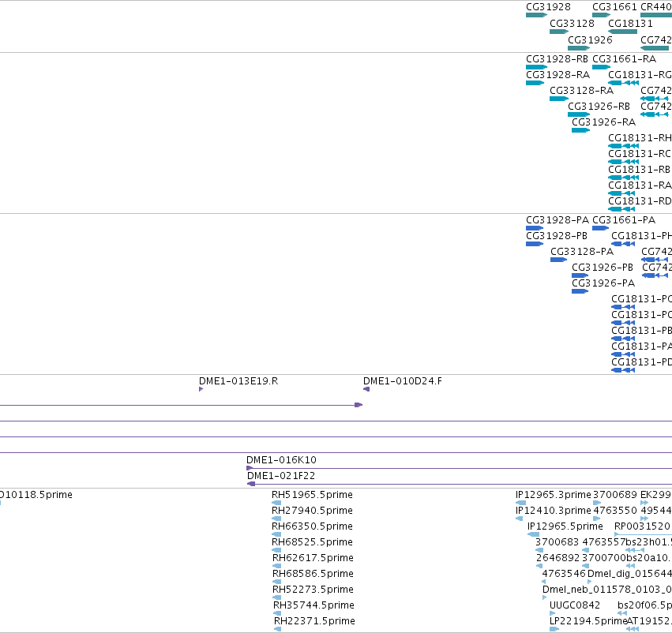
Task: Open feature 2646892
Action: (x=540, y=566)
